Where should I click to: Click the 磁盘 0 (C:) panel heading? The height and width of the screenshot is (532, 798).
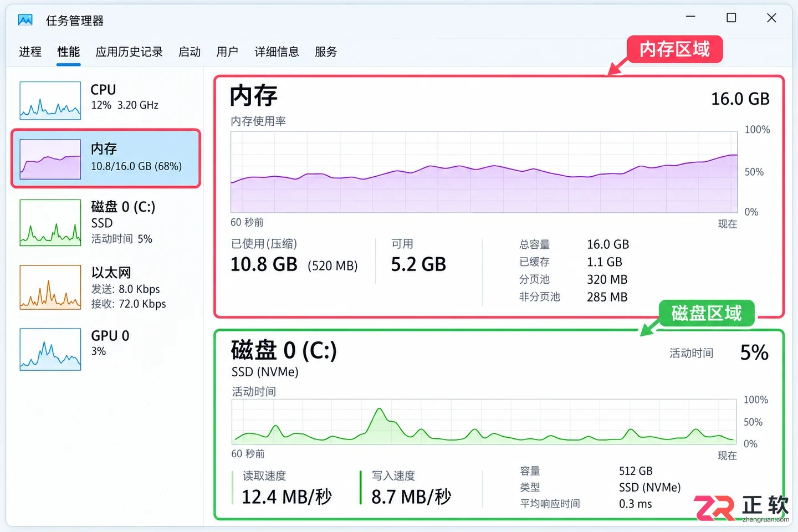coord(284,350)
